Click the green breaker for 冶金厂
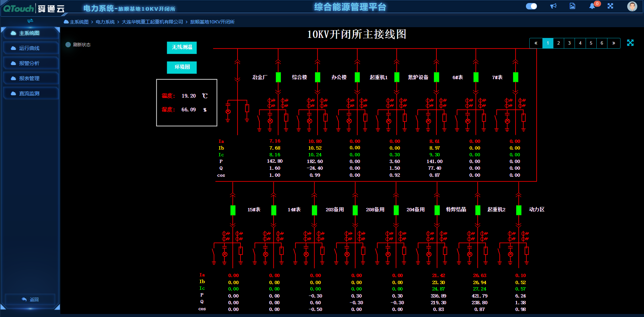 pyautogui.click(x=278, y=77)
